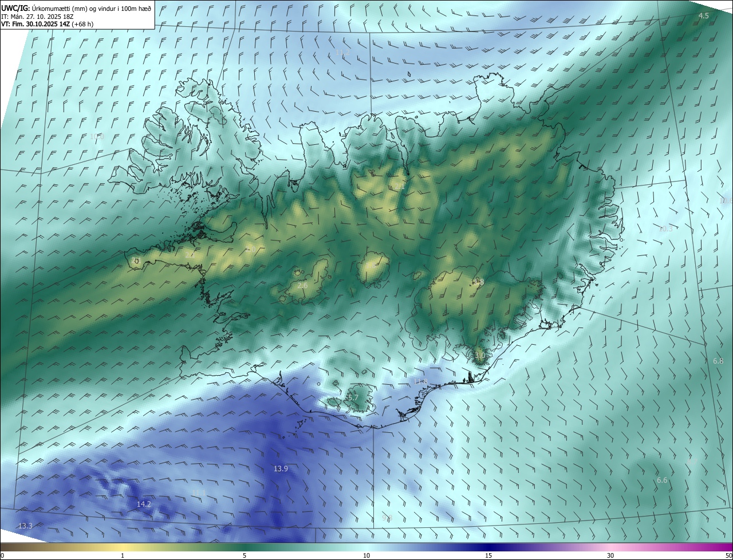The height and width of the screenshot is (560, 733).
Task: Click the '1' tick on the color scale
Action: [x=123, y=555]
